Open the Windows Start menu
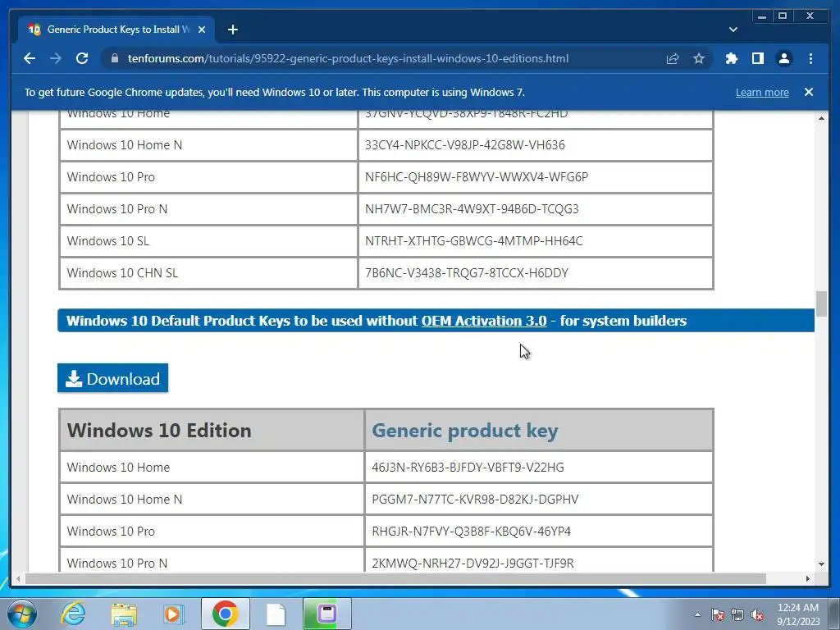Screen dimensions: 840x630 point(21,614)
